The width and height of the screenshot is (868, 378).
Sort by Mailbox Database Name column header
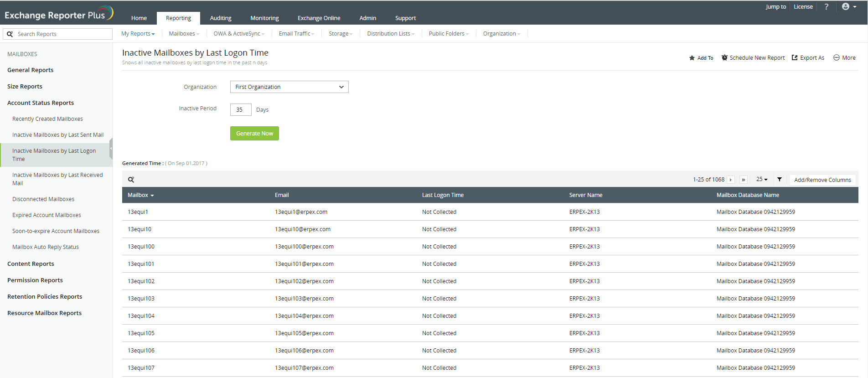[x=748, y=195]
